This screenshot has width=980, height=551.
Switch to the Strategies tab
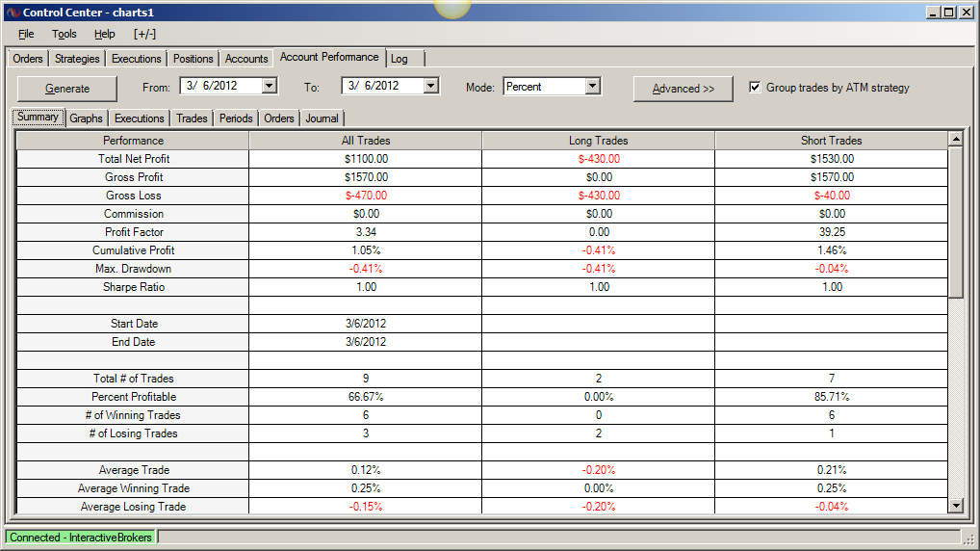[77, 59]
